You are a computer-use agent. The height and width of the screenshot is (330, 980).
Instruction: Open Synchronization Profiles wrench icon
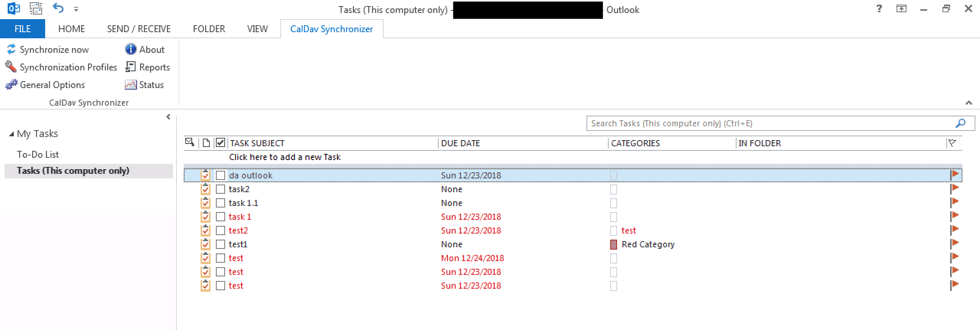pos(11,67)
